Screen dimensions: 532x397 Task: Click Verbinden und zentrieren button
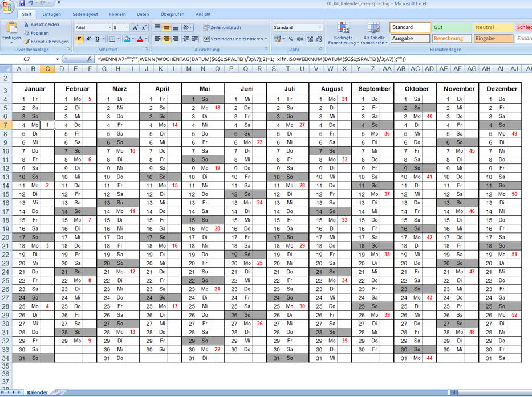pyautogui.click(x=235, y=39)
